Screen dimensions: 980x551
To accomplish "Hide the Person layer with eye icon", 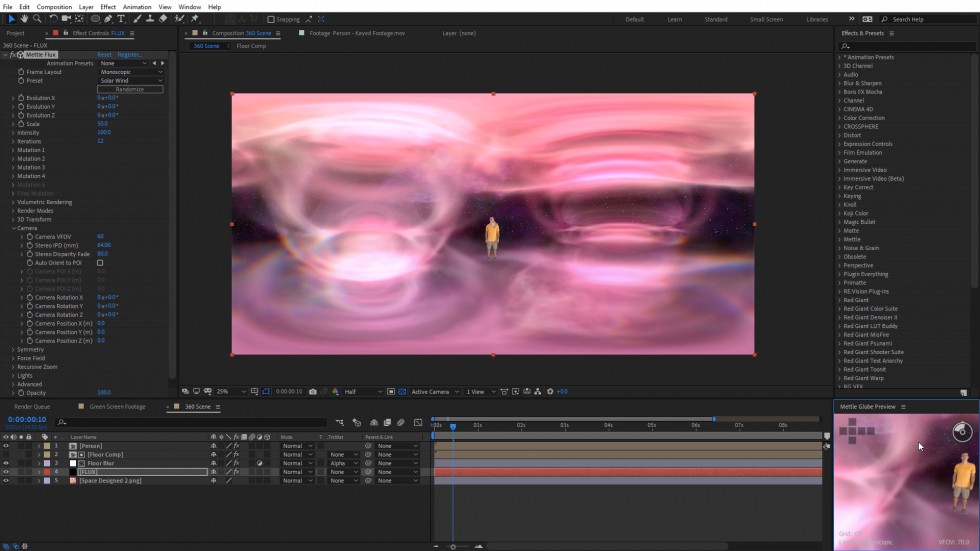I will pos(6,446).
